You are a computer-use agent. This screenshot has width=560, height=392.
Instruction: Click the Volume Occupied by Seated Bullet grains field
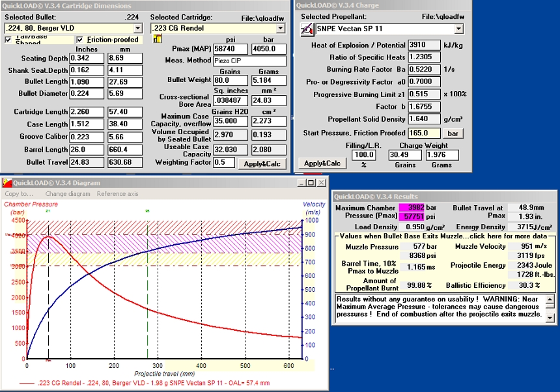click(x=231, y=135)
